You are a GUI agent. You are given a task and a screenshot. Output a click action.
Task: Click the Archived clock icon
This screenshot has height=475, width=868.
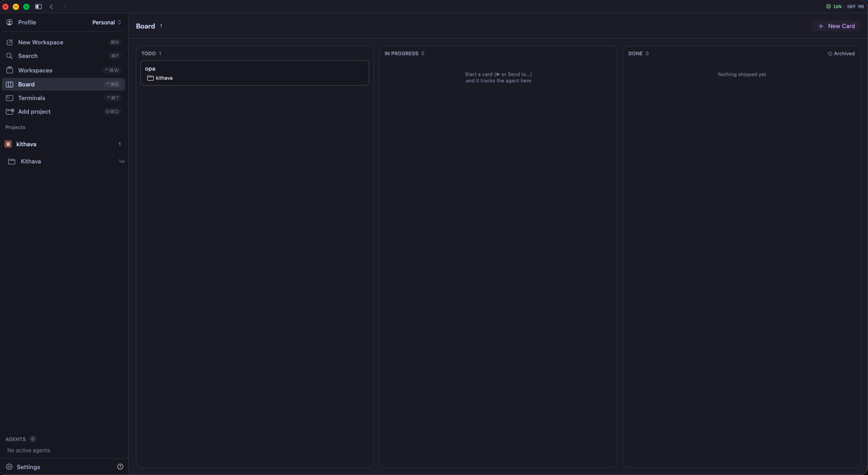point(830,53)
